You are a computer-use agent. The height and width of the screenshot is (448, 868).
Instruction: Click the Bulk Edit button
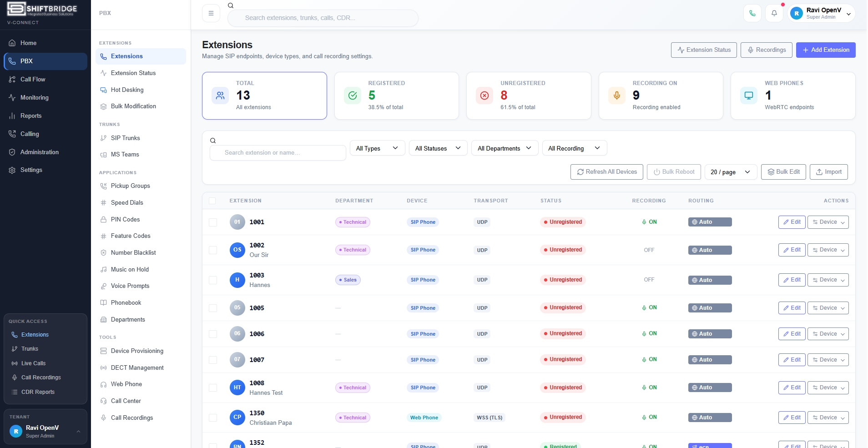tap(783, 172)
